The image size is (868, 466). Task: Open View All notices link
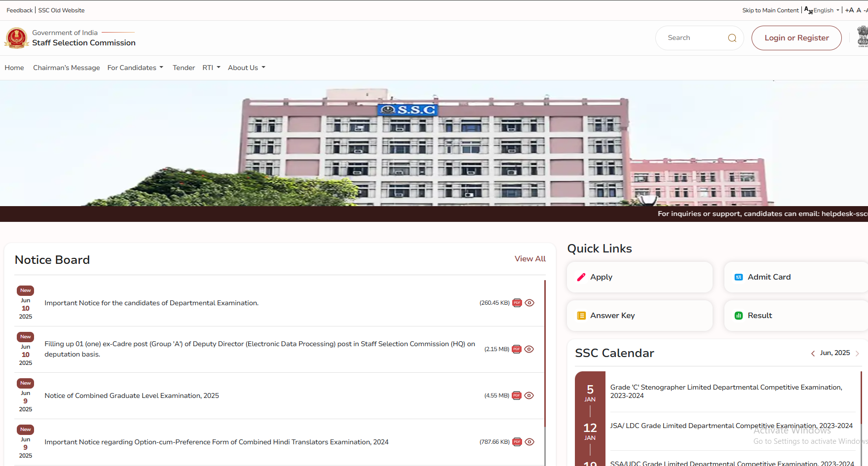pyautogui.click(x=530, y=259)
